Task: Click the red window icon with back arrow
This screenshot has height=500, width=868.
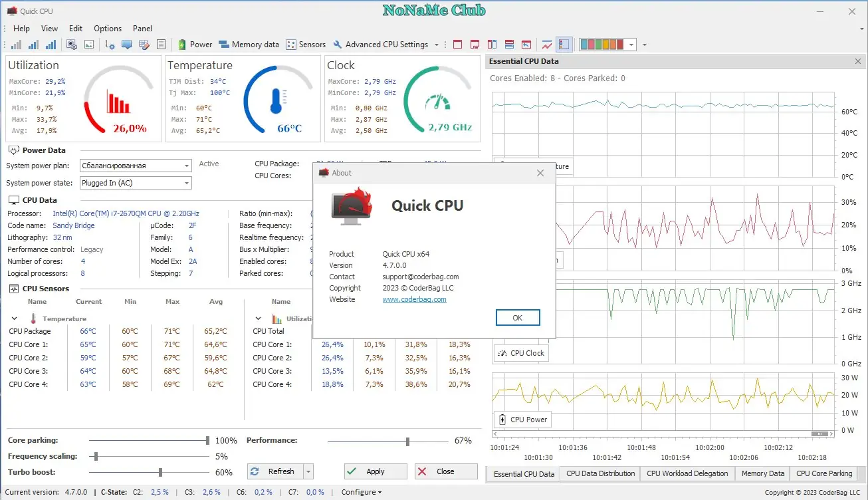Action: pyautogui.click(x=526, y=45)
